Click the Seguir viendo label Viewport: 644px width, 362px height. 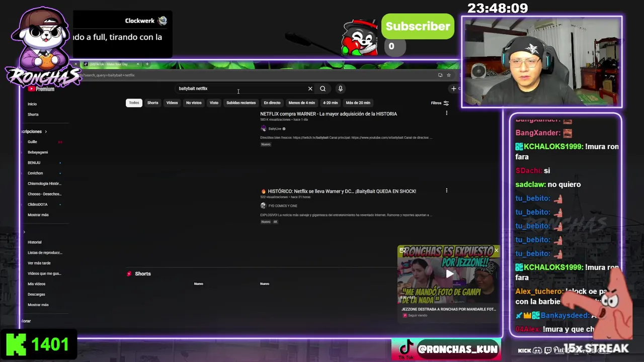417,315
